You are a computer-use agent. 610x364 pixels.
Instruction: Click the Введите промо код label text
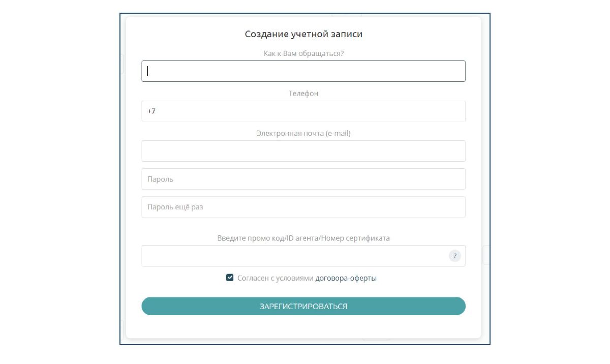click(x=249, y=238)
